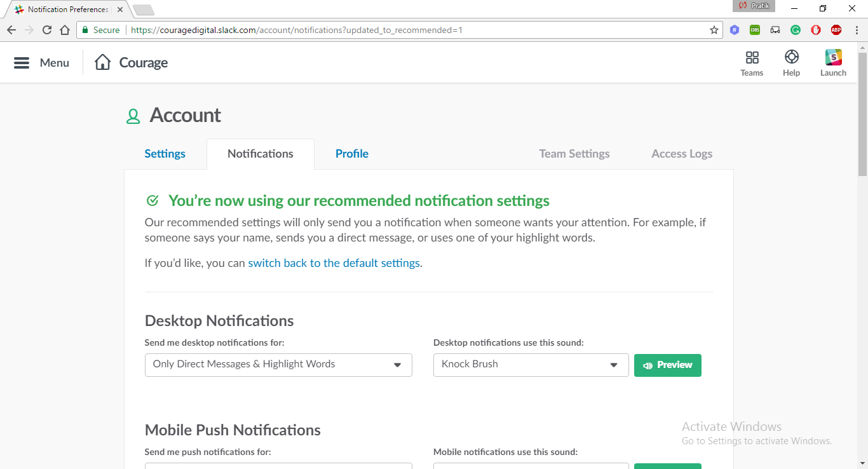This screenshot has height=469, width=868.
Task: Click the Pratik profile badge in title bar
Action: [x=754, y=6]
